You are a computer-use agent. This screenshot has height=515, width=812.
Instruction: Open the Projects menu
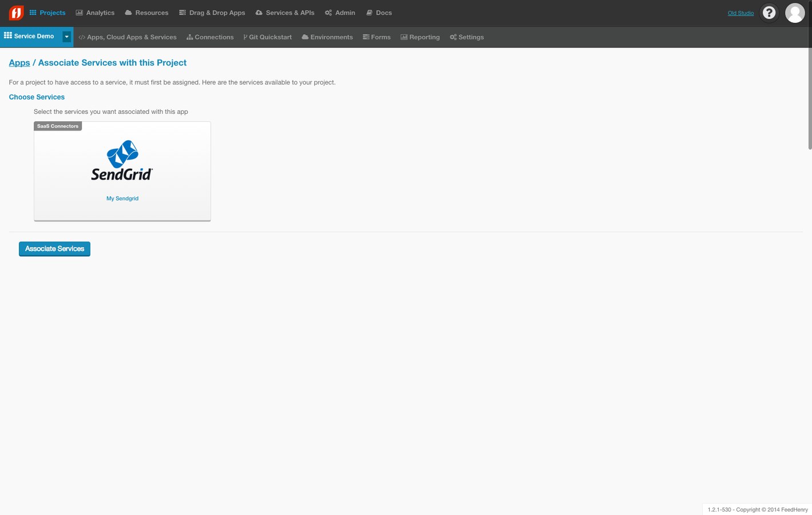pyautogui.click(x=47, y=13)
